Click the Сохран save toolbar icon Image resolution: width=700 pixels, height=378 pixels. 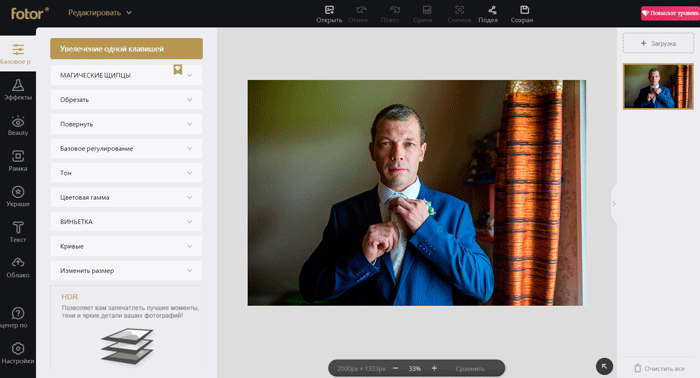pos(522,14)
